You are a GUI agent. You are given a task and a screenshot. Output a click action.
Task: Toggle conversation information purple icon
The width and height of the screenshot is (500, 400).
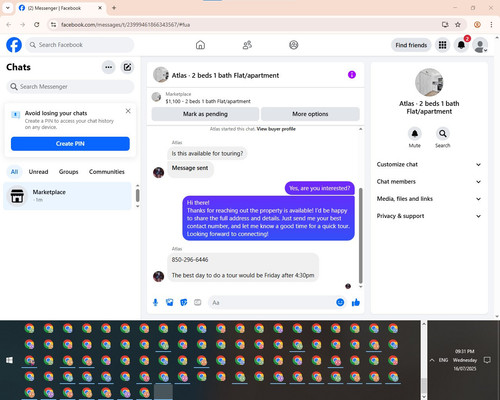click(x=352, y=75)
